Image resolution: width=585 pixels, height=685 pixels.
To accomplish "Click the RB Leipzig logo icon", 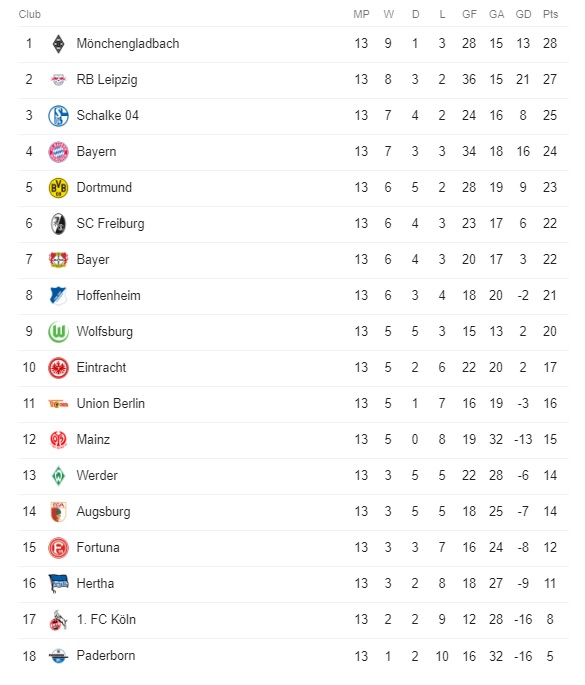I will pos(58,80).
